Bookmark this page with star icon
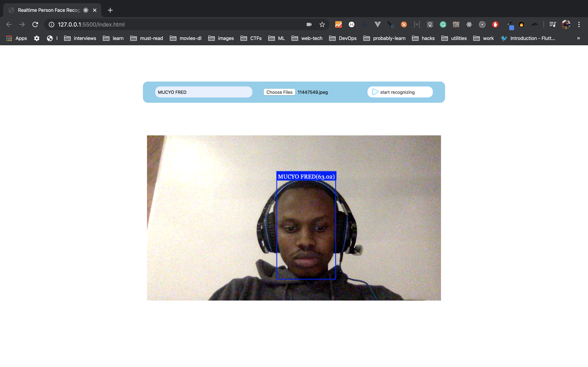 pos(322,24)
